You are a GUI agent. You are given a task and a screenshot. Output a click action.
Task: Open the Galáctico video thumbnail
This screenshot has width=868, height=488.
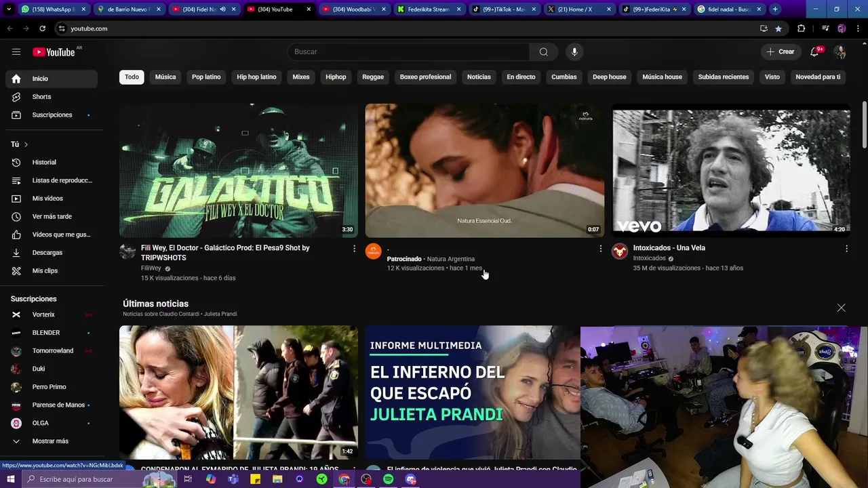tap(239, 170)
